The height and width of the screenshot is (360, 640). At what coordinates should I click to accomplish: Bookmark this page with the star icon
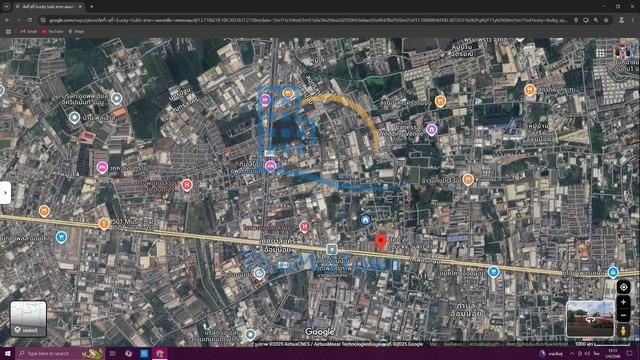coord(606,20)
